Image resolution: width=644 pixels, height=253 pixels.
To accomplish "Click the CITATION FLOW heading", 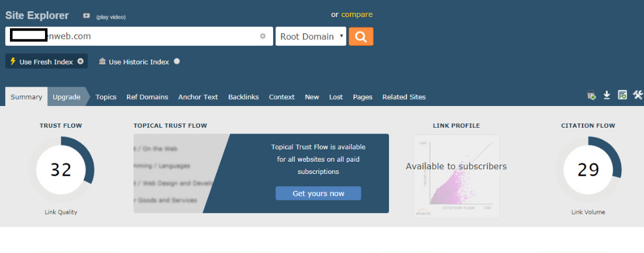I will coord(588,125).
